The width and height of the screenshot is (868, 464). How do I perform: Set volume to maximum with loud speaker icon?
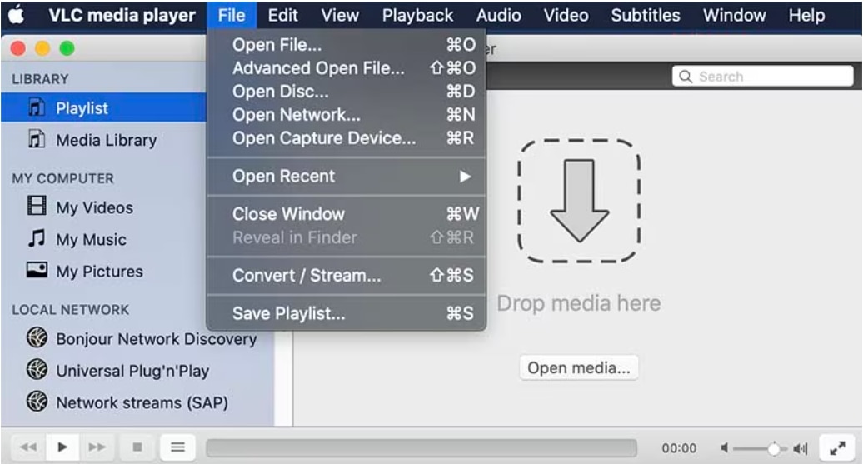tap(800, 448)
